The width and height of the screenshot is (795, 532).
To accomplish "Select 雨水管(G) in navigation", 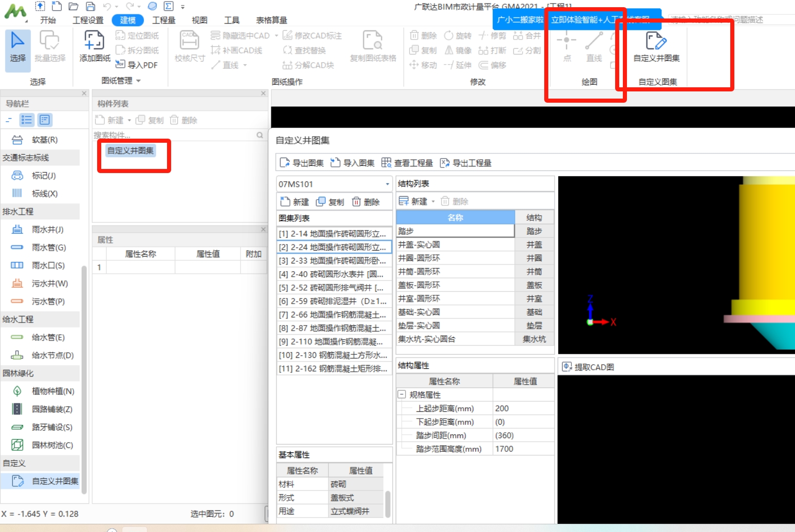I will [41, 248].
